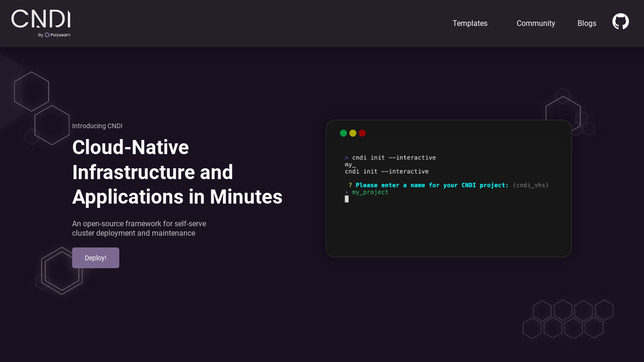Click the yellow terminal window dot
This screenshot has height=362, width=644.
click(353, 133)
